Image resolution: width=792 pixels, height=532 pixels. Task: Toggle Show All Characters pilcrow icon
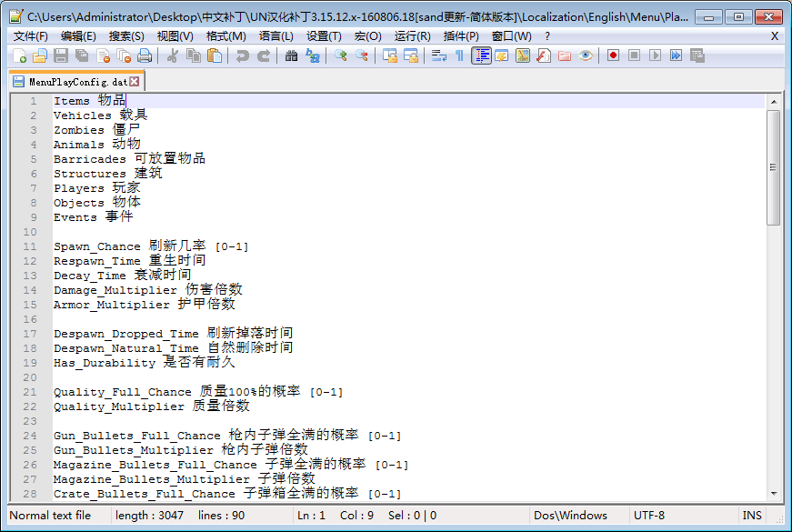click(459, 55)
